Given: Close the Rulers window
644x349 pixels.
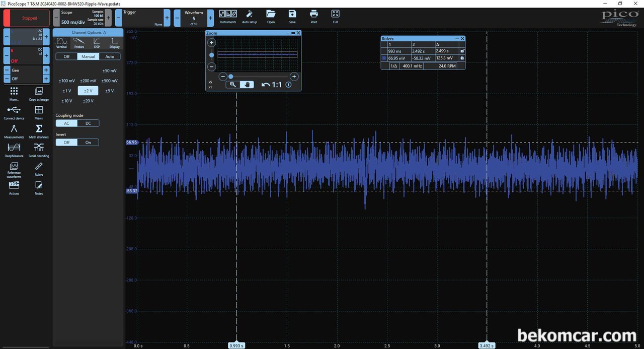Looking at the screenshot, I should pos(462,39).
